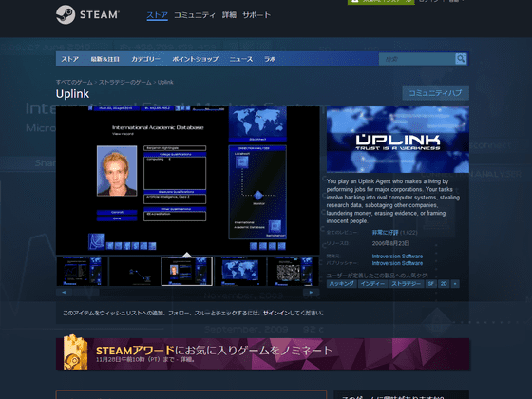
Task: Select the fifth code screenshot thumbnail
Action: (x=293, y=271)
